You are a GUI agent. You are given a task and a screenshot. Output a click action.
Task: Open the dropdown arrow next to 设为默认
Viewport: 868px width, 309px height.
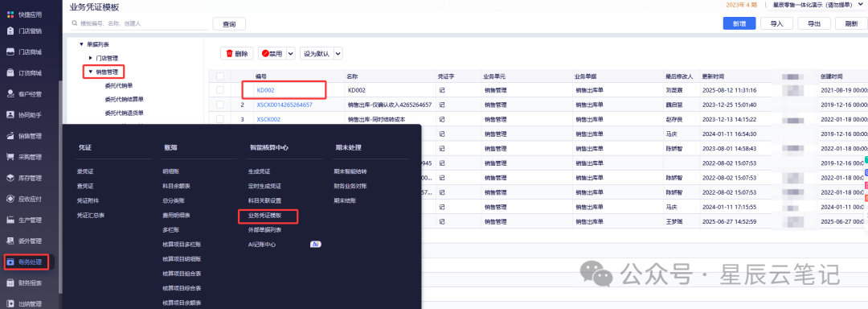pos(338,54)
